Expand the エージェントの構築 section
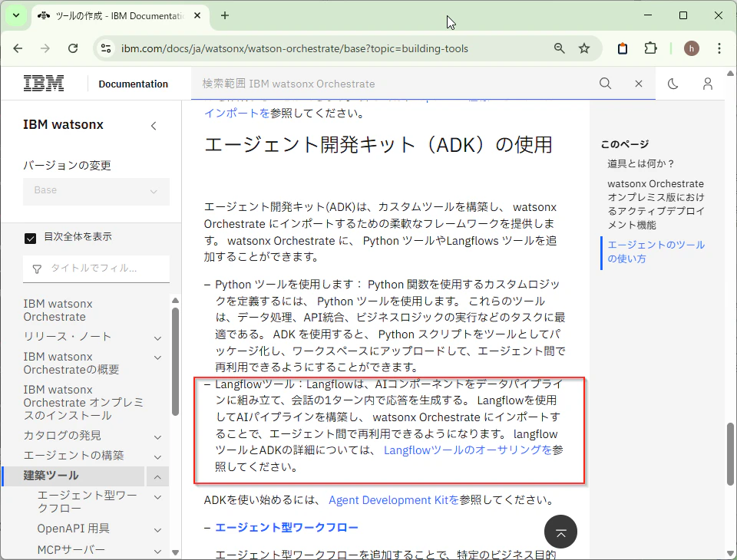Viewport: 737px width, 560px height. pos(158,456)
